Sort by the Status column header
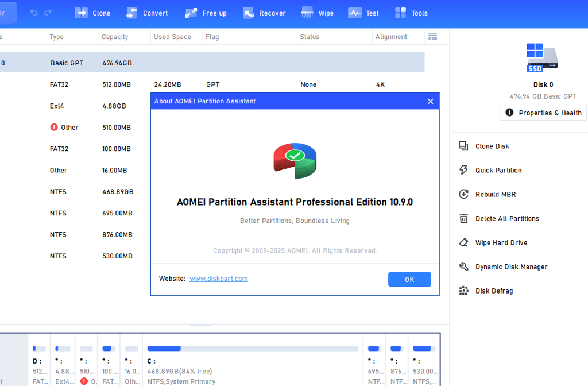The width and height of the screenshot is (588, 386). (310, 37)
